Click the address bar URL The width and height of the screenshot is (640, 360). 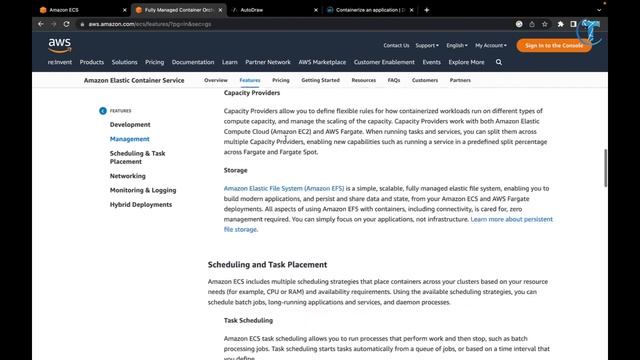pos(150,24)
